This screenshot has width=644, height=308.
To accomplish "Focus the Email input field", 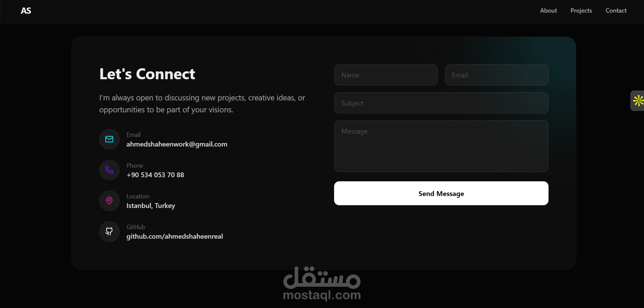I will [496, 75].
